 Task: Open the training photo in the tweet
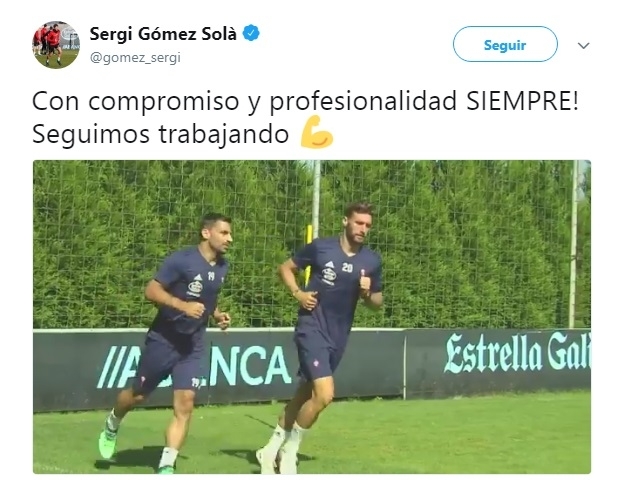pos(311,316)
